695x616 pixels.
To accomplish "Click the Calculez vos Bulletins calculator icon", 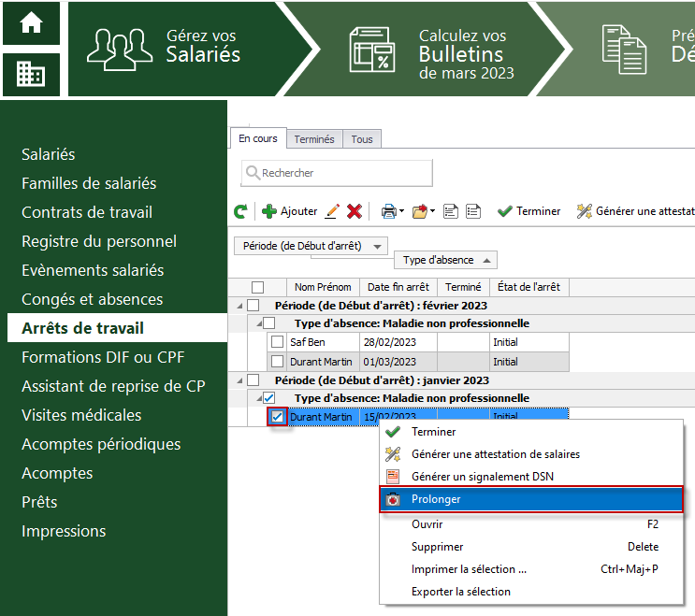I will pyautogui.click(x=372, y=50).
